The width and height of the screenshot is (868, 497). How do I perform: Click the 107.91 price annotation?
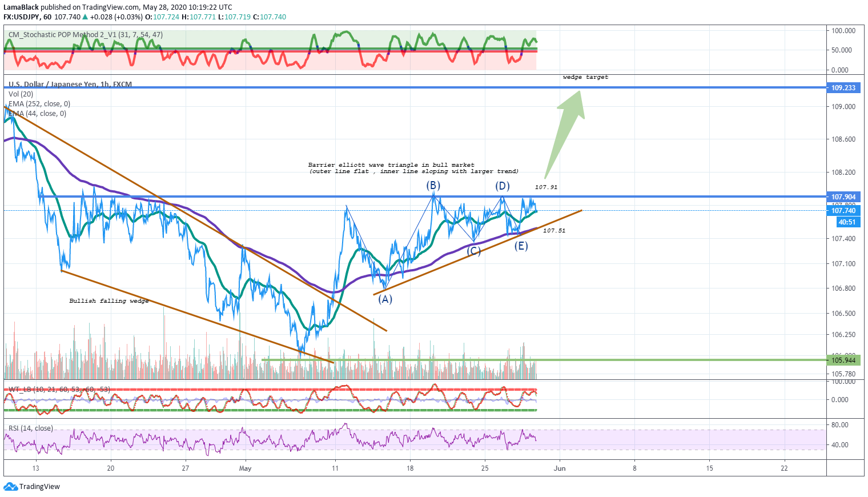(546, 187)
